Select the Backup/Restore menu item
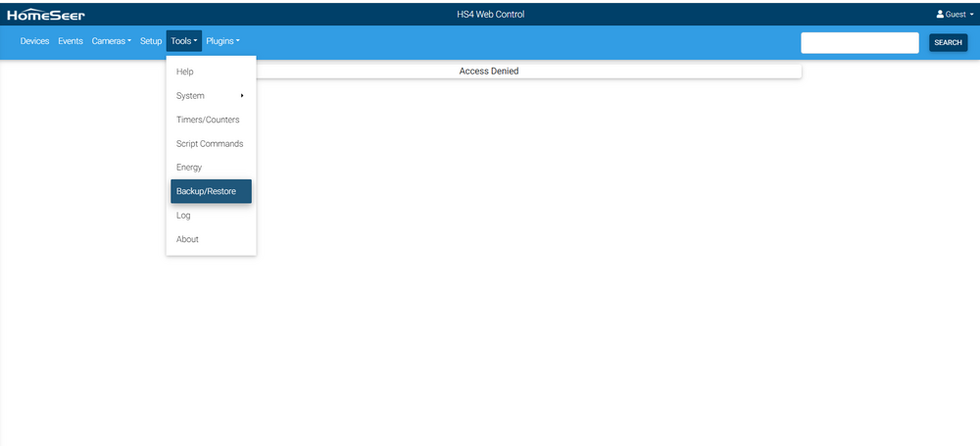980x446 pixels. pos(212,191)
